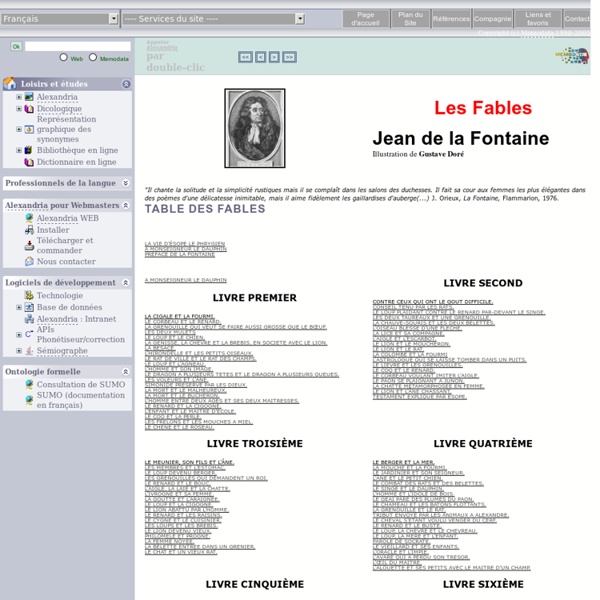Open Le loup plaidant contre le renard
Viewport: 600px width, 600px height.
click(x=458, y=312)
